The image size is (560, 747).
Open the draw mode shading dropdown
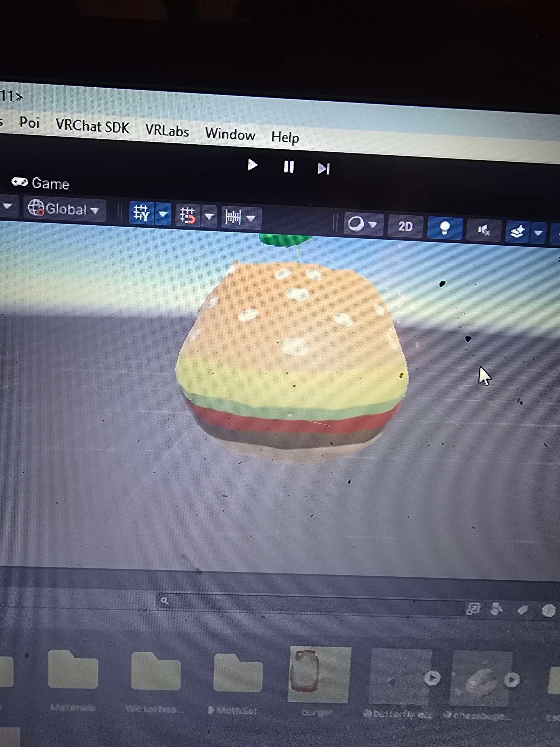coord(363,224)
